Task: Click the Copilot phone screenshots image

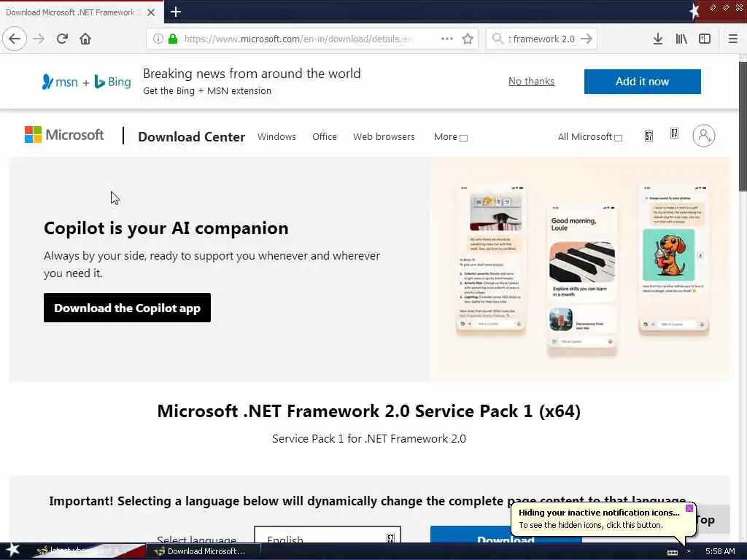Action: coord(579,270)
